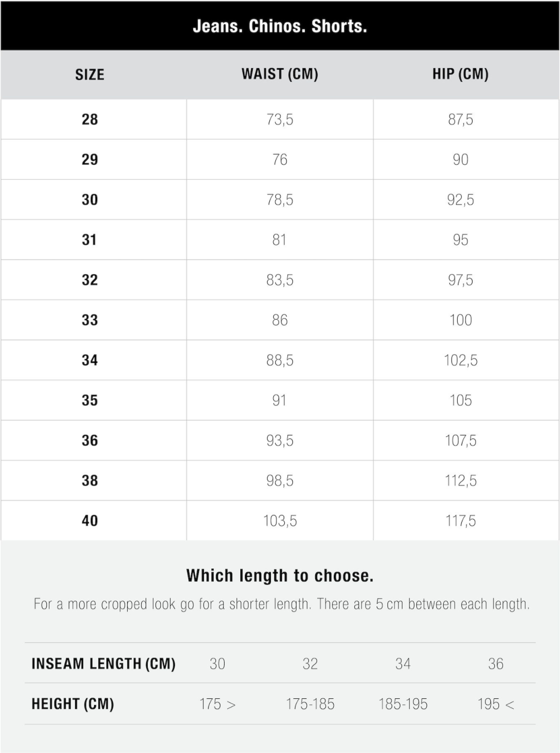Click the hip value 107,5
560x753 pixels.
click(x=460, y=441)
